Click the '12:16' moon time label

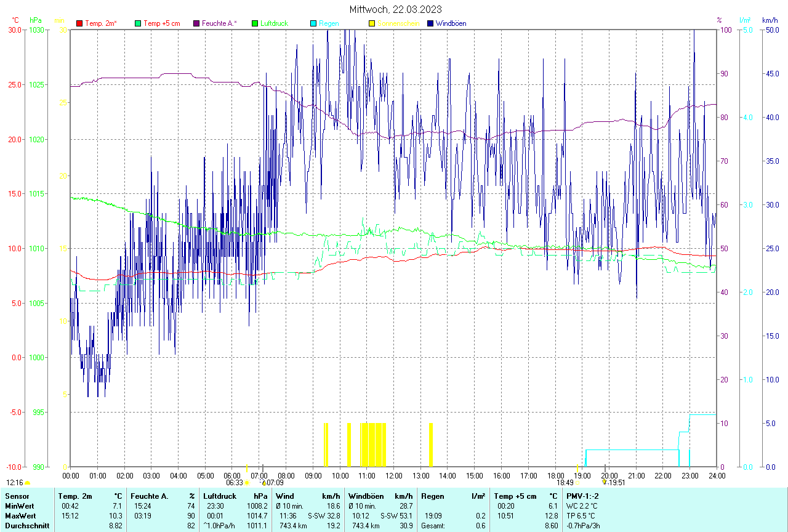coord(15,483)
